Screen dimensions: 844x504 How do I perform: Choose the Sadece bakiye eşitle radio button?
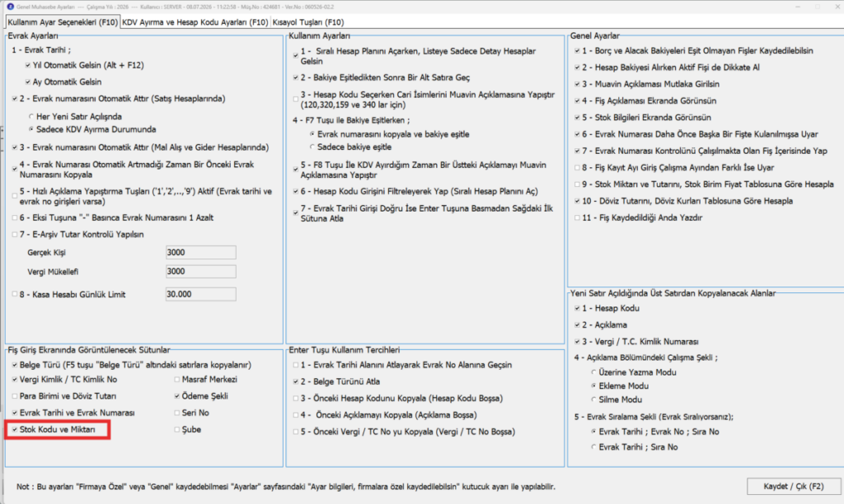[x=312, y=147]
